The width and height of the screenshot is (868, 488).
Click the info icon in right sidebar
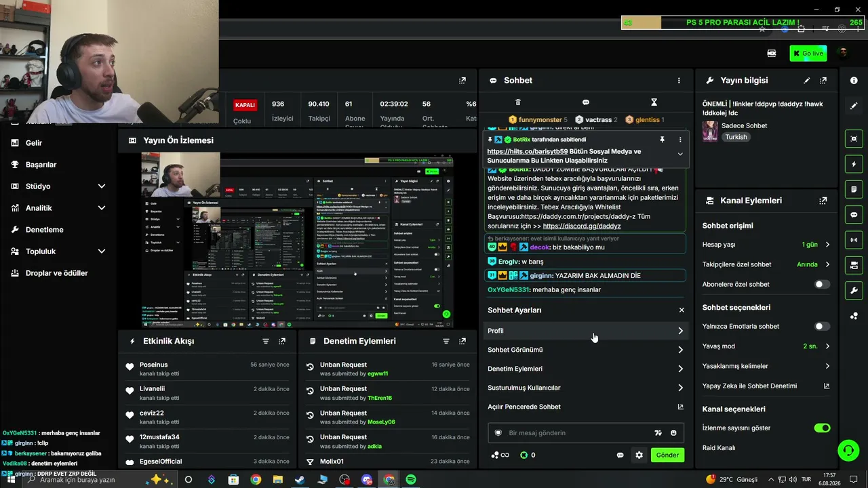854,81
